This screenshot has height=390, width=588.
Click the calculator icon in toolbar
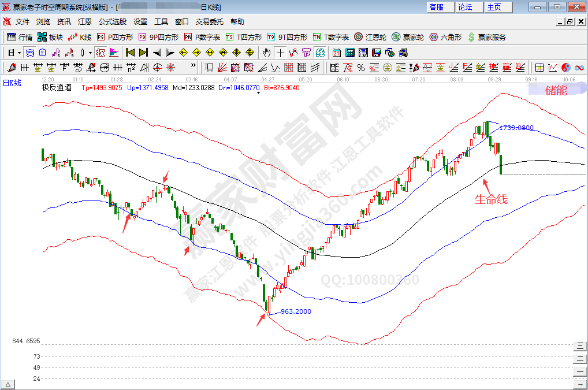(349, 53)
